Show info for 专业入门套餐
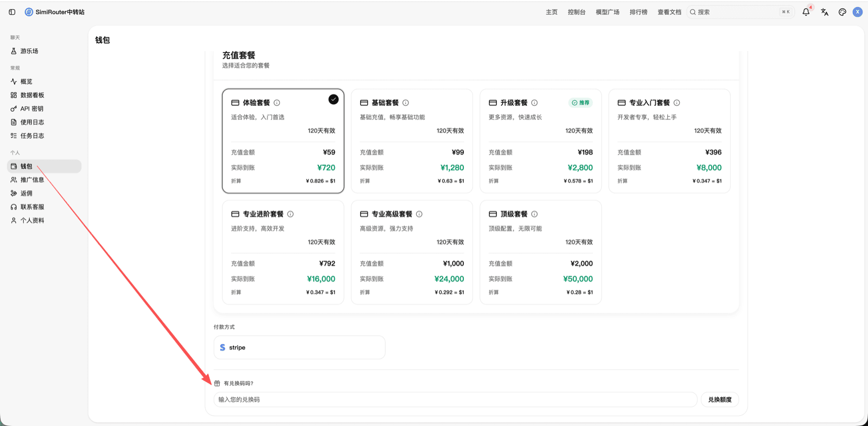The height and width of the screenshot is (426, 868). pyautogui.click(x=676, y=103)
